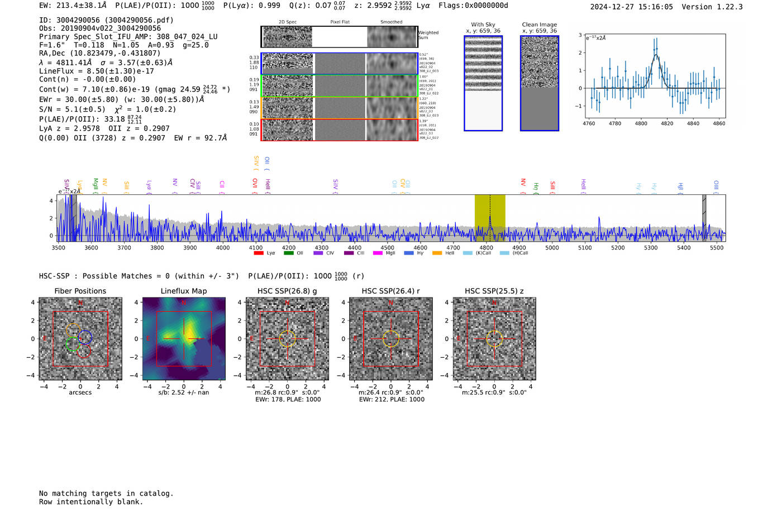Click the blue Hγ legend swatch
Viewport: 782px width, 532px height.
click(409, 253)
